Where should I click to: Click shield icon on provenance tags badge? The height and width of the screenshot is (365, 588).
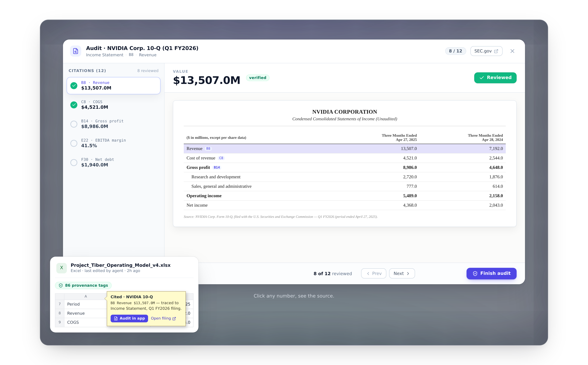pos(61,285)
